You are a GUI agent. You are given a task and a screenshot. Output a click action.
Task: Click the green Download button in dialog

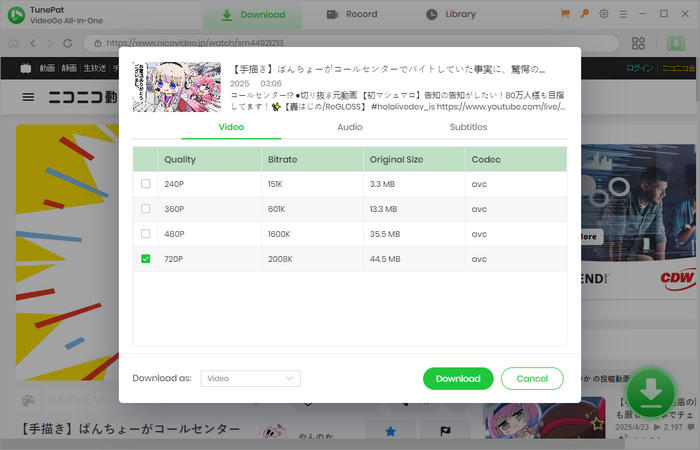(458, 379)
